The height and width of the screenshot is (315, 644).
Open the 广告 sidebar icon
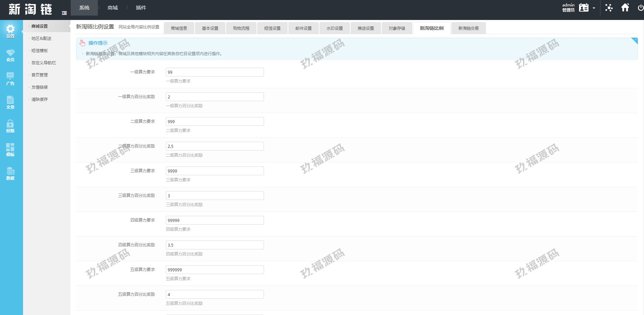(x=10, y=78)
